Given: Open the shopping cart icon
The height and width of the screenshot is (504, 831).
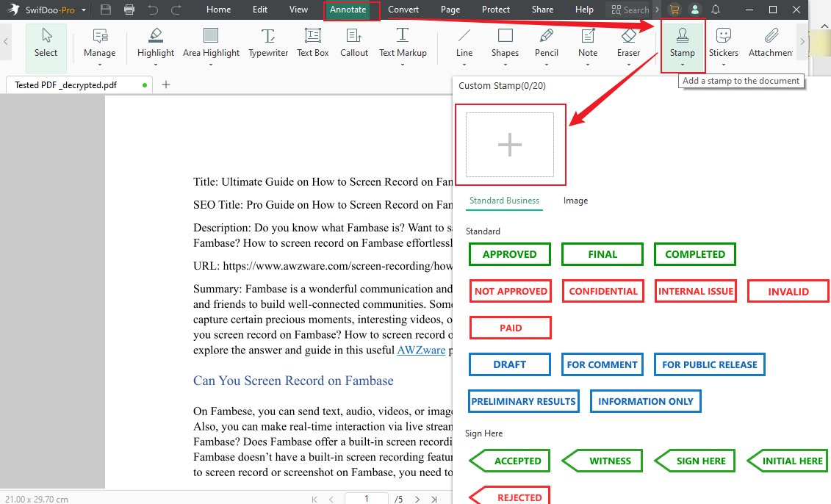Looking at the screenshot, I should tap(674, 10).
